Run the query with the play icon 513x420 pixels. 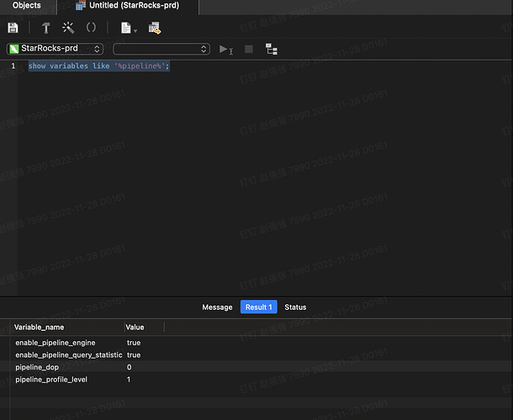(x=224, y=50)
